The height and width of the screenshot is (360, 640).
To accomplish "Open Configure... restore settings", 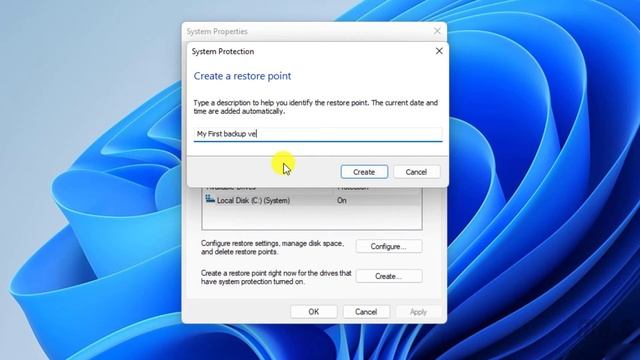I will (x=389, y=247).
